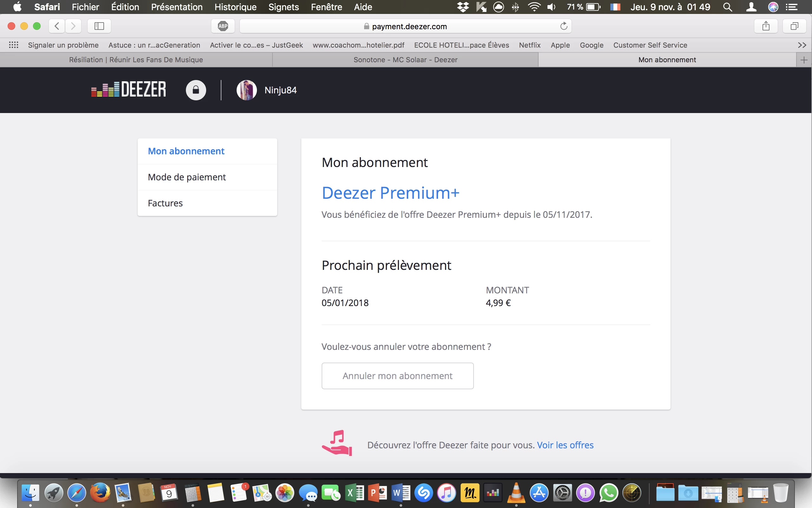
Task: Open the Photos app in Dock
Action: pyautogui.click(x=285, y=493)
